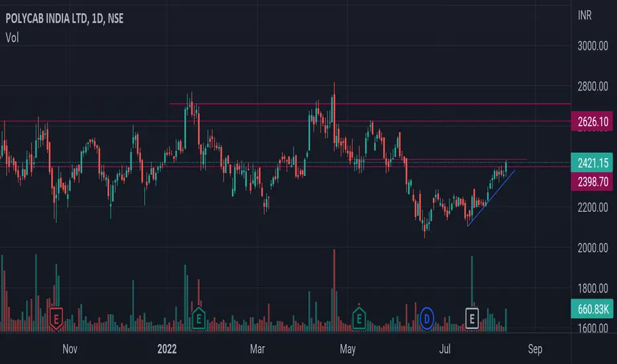The width and height of the screenshot is (617, 364).
Task: Click the Mar label on time axis
Action: [x=258, y=349]
